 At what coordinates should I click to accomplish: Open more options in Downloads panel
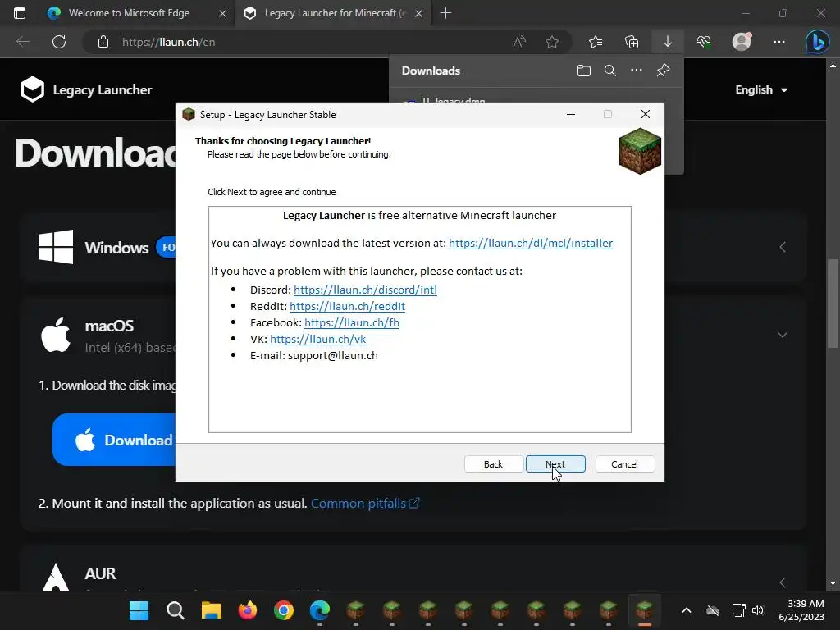tap(637, 71)
